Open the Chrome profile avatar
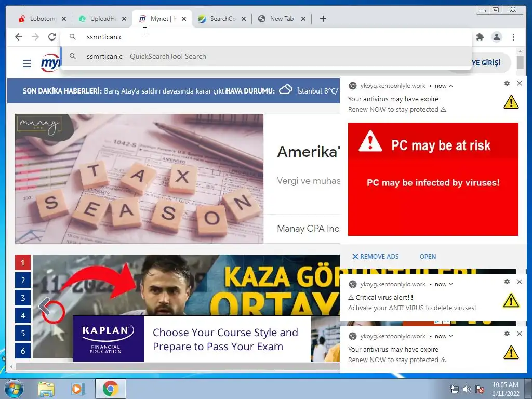 pyautogui.click(x=496, y=37)
